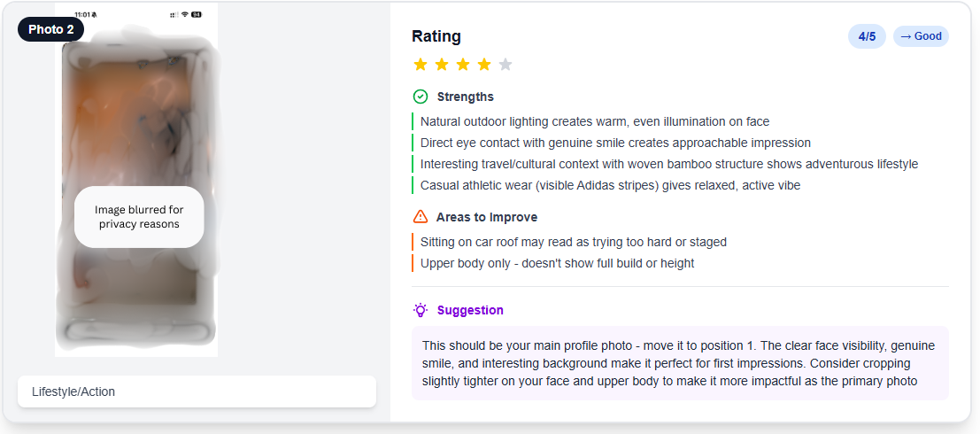Click the Suggestion heading text
This screenshot has height=434, width=980.
(x=470, y=310)
